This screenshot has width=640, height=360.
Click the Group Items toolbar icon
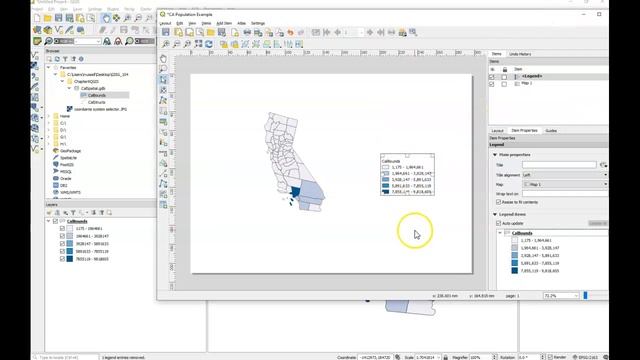click(x=245, y=44)
